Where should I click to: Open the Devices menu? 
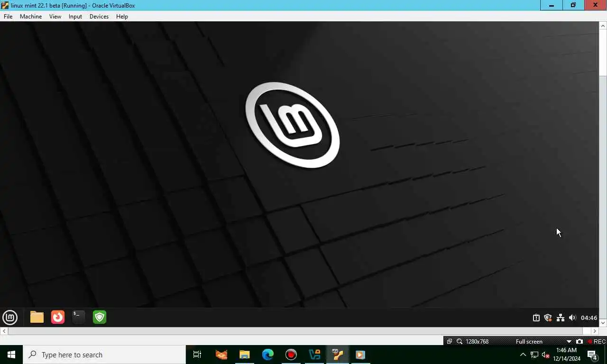coord(99,16)
